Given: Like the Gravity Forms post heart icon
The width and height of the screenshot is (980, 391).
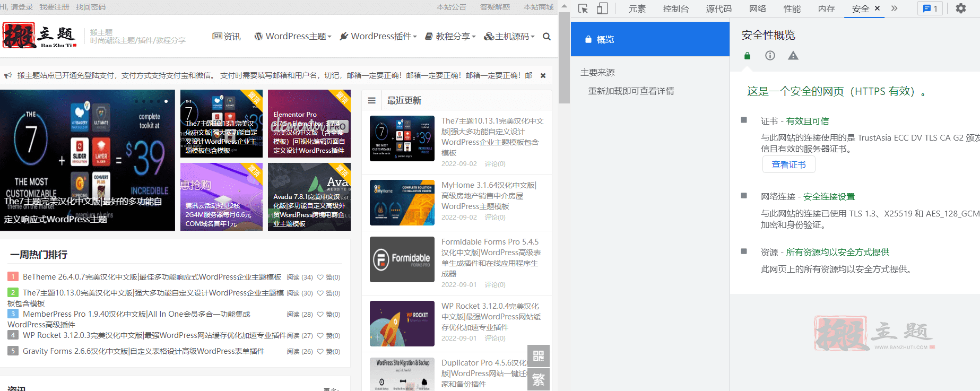Looking at the screenshot, I should point(320,352).
